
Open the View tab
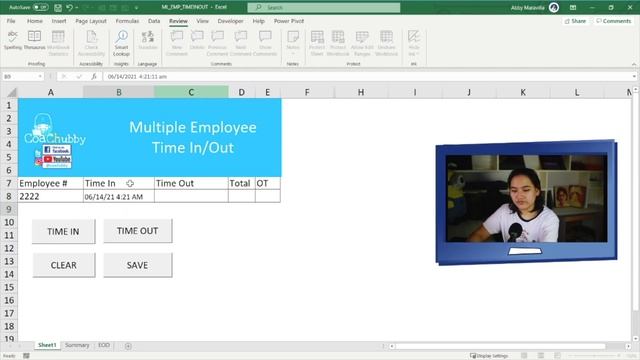[x=202, y=21]
